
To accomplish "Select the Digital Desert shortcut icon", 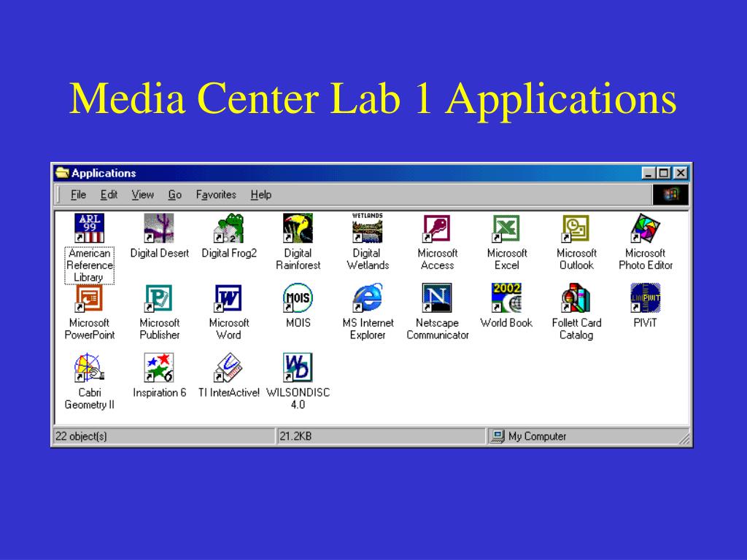I will 159,227.
